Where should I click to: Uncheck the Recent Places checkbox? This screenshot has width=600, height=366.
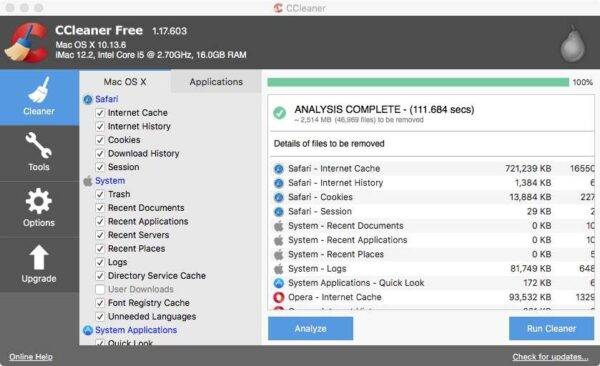(x=100, y=249)
